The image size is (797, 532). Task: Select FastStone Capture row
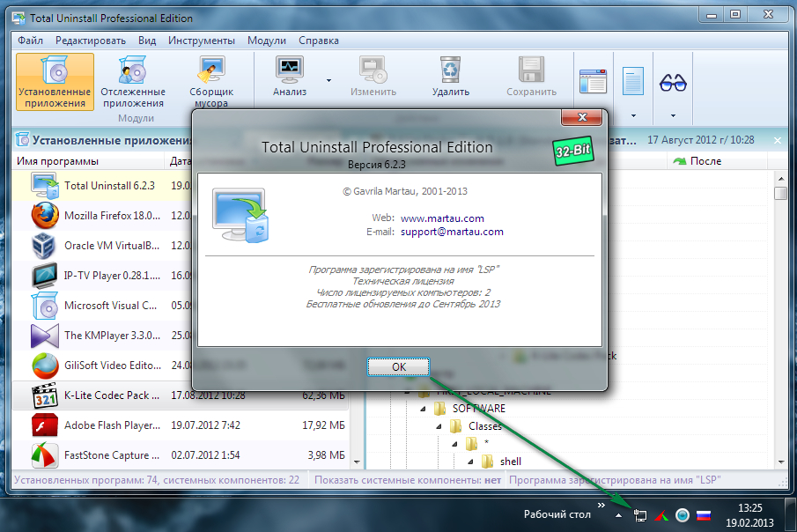point(181,455)
